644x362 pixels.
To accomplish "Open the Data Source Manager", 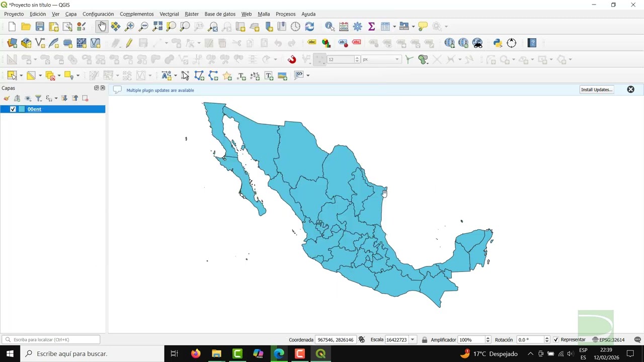I will [x=12, y=43].
